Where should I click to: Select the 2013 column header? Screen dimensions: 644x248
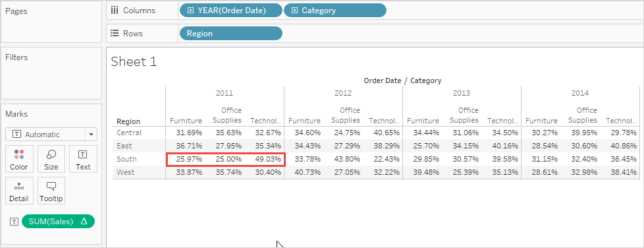pos(461,94)
